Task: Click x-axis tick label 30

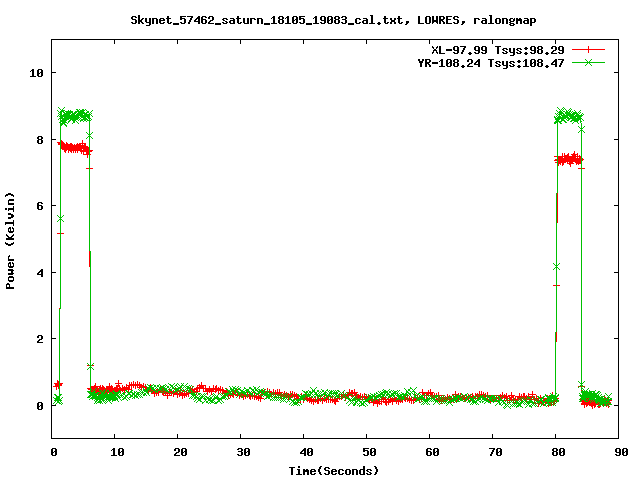Action: click(243, 452)
